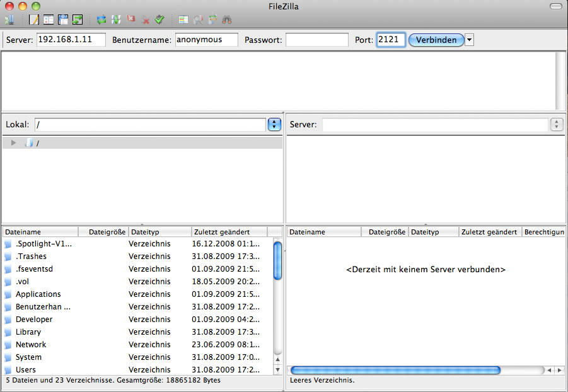This screenshot has width=568, height=392.
Task: Toggle the message log display icon
Action: 33,20
